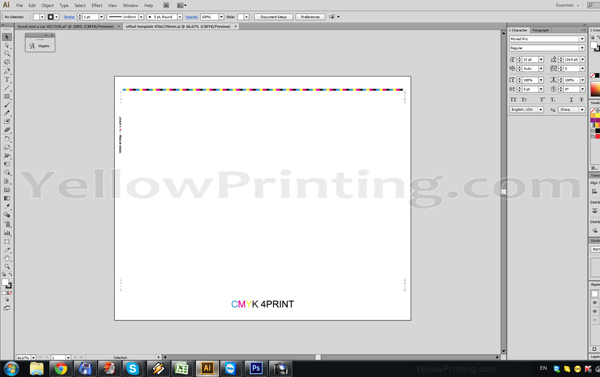Open Google Chrome from taskbar

tap(60, 369)
